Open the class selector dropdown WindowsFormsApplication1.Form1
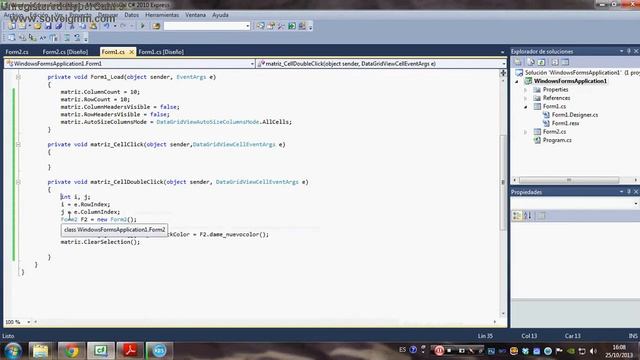Viewport: 640px width, 360px height. click(252, 64)
